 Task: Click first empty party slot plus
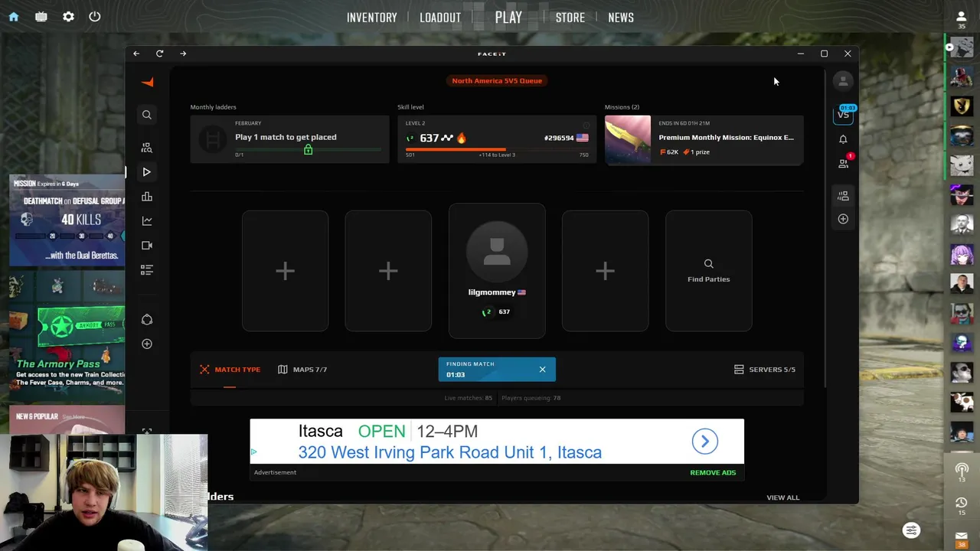[285, 271]
